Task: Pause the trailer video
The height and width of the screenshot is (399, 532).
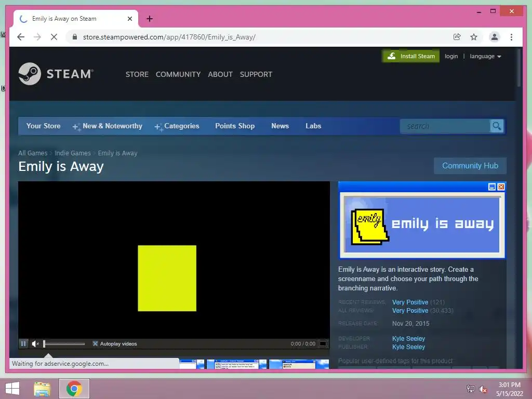Action: pos(23,344)
